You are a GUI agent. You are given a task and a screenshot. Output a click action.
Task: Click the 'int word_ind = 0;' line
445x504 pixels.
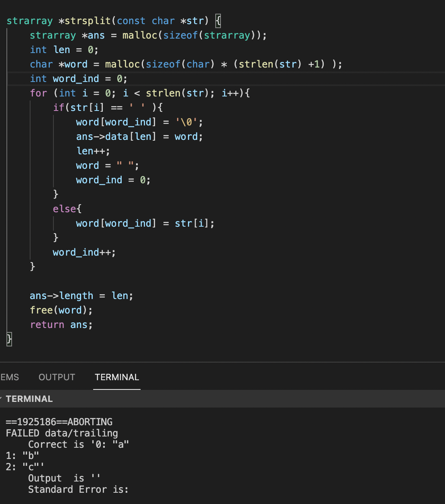[78, 79]
